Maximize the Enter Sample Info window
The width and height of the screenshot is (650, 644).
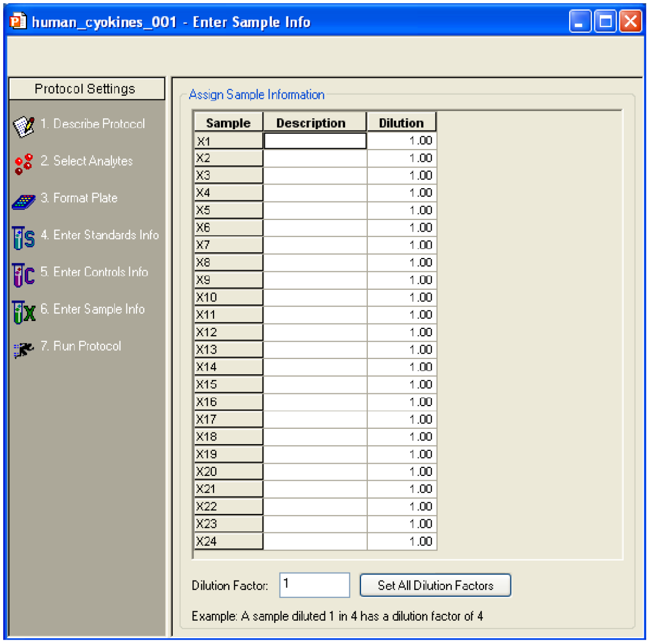(605, 22)
